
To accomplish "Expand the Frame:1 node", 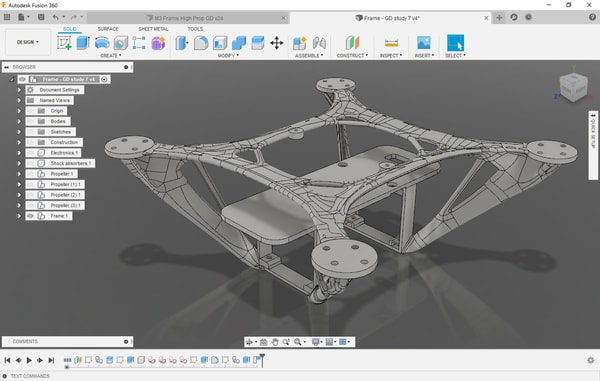I will (x=19, y=216).
